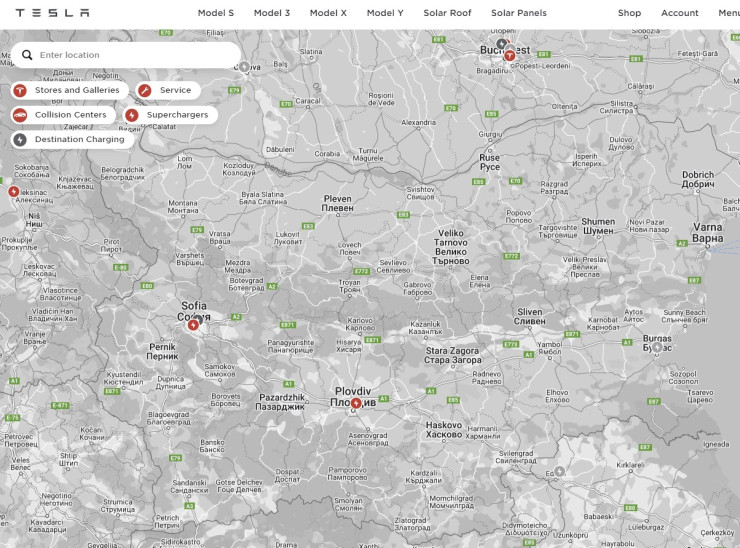
Task: Click the Tesla logo in the header
Action: [52, 13]
